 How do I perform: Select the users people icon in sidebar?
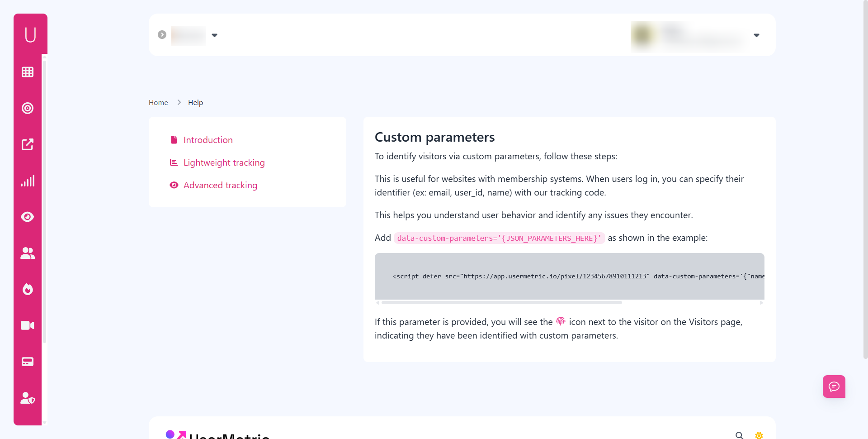pos(28,253)
